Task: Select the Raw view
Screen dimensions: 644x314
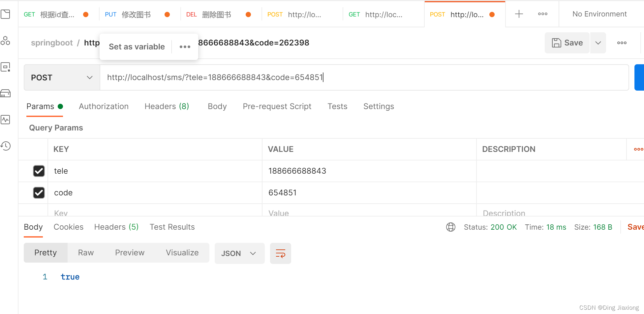Action: click(86, 253)
